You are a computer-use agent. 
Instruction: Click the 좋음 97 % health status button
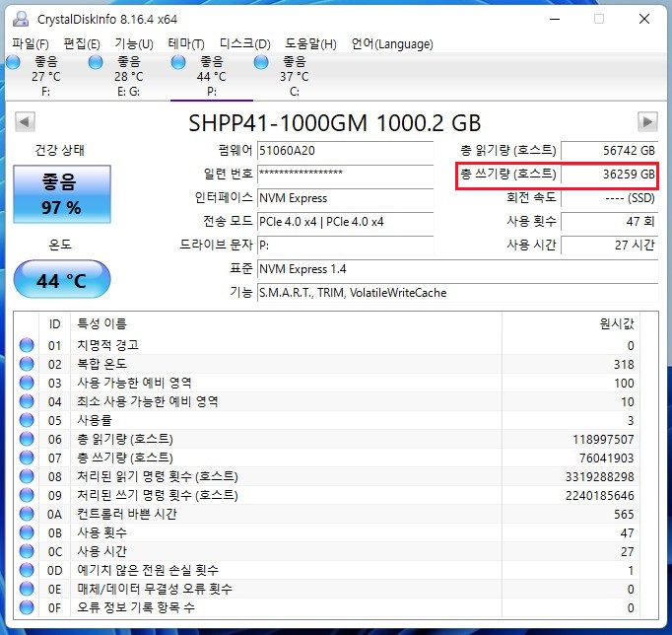(x=62, y=194)
